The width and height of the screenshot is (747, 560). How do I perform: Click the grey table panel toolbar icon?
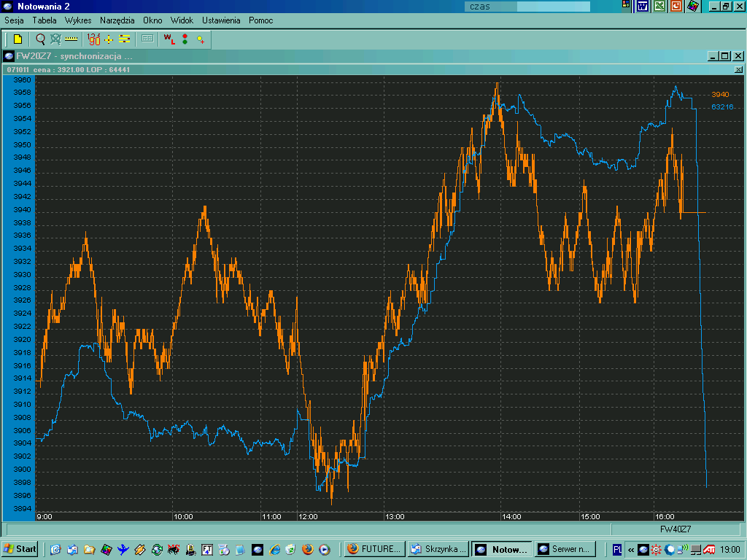[x=147, y=39]
